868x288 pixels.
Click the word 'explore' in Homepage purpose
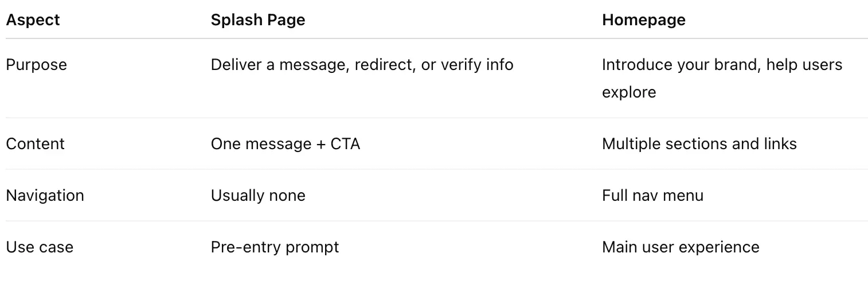coord(629,92)
